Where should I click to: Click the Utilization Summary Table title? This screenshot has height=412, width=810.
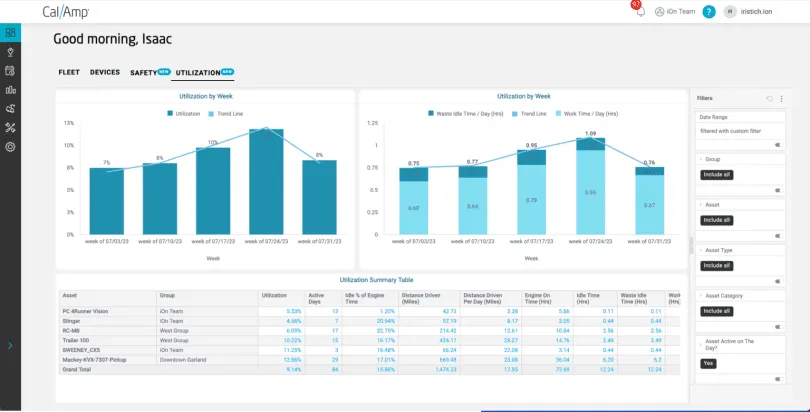click(x=376, y=280)
